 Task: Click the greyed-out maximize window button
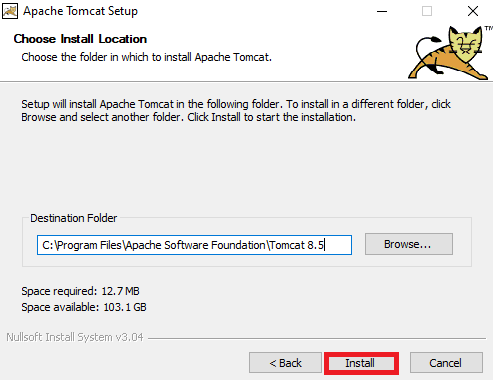pos(427,11)
